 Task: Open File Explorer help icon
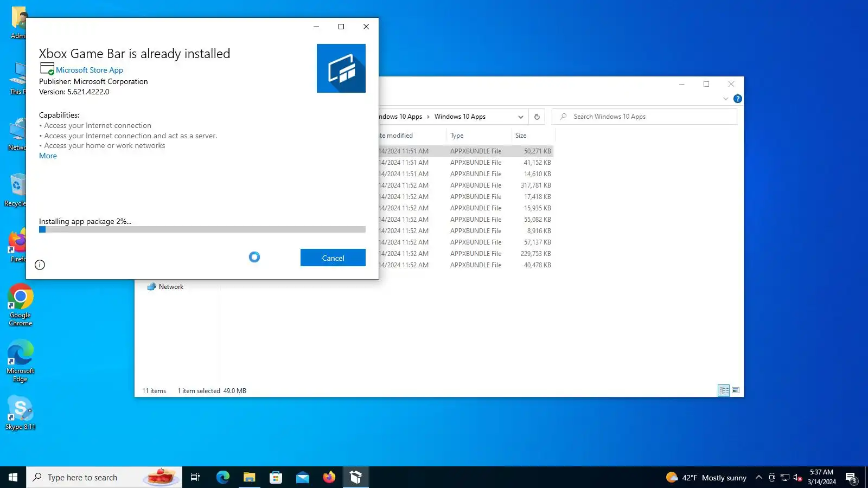click(x=738, y=99)
